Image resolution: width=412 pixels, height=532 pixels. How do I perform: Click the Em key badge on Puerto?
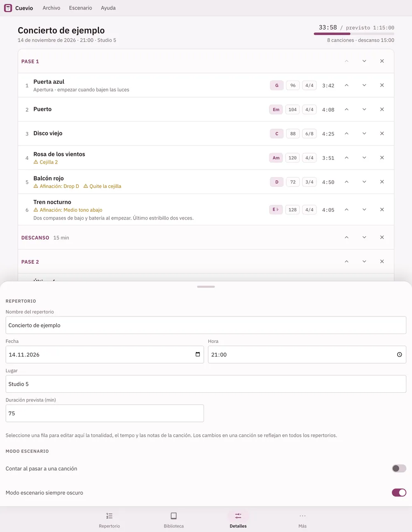click(x=276, y=110)
